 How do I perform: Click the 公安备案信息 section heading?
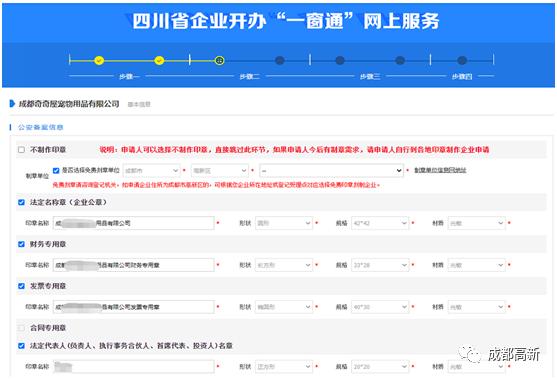pos(40,127)
